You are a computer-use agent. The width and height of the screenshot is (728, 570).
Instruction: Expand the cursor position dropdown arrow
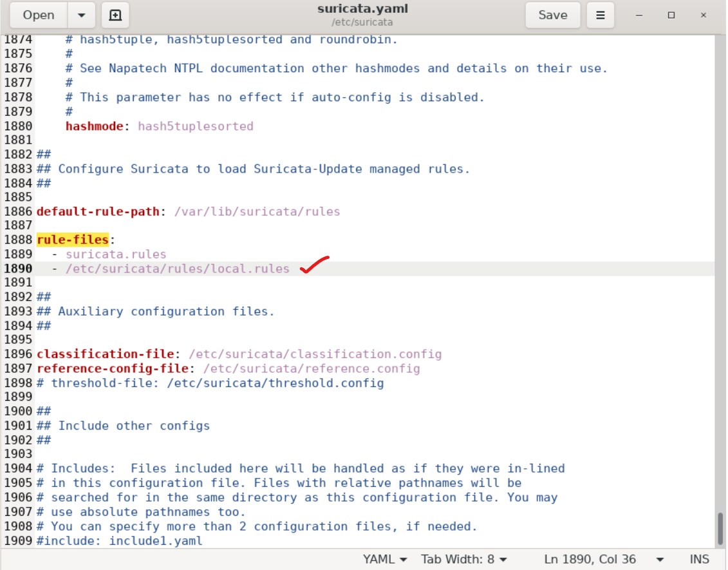click(x=660, y=560)
